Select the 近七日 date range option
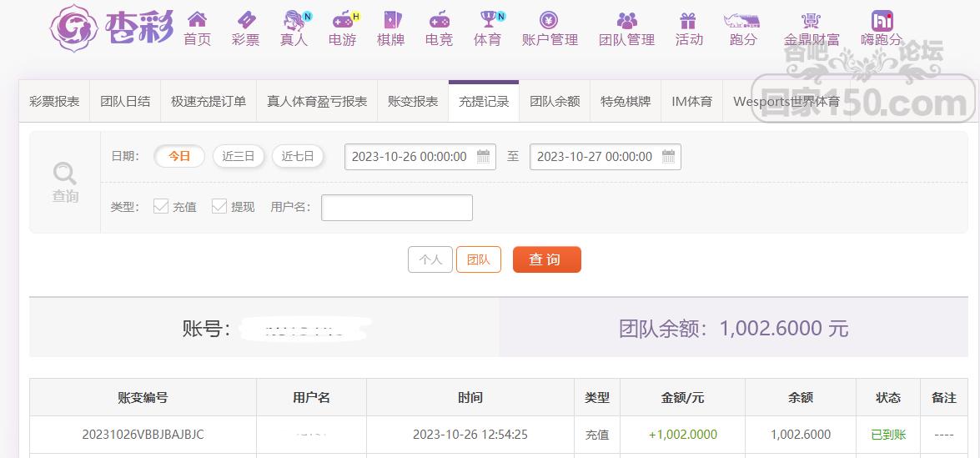 tap(298, 156)
